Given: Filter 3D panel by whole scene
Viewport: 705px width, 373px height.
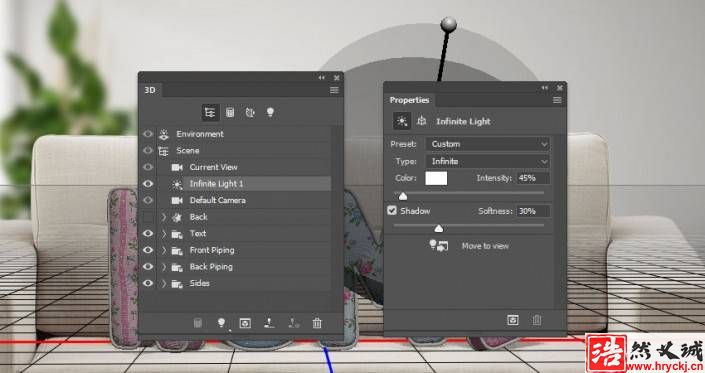Looking at the screenshot, I should click(x=210, y=112).
